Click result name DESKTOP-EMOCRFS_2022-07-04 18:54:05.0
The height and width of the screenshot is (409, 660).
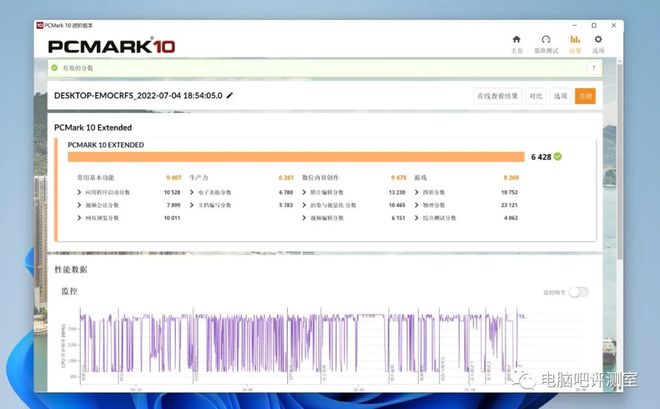[138, 96]
